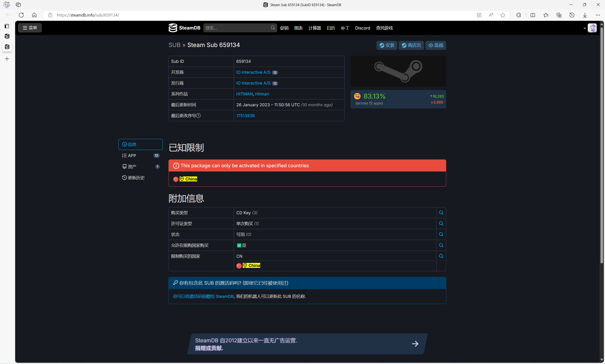Image resolution: width=605 pixels, height=364 pixels.
Task: Click 你可以将激活码捐赠给 SteamDB link
Action: coord(203,296)
